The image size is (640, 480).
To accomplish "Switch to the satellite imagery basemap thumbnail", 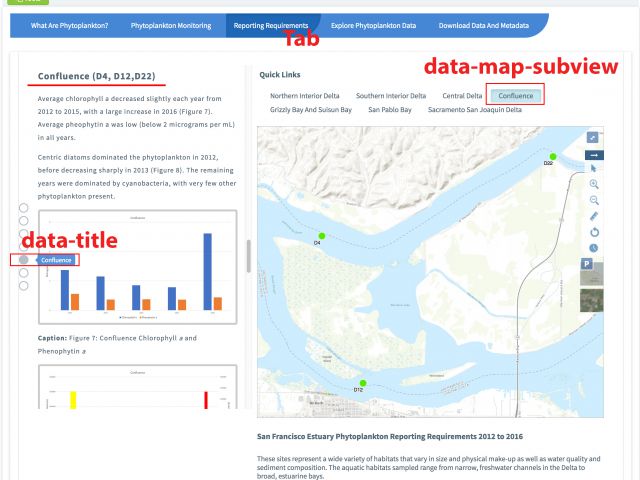I will click(x=593, y=299).
